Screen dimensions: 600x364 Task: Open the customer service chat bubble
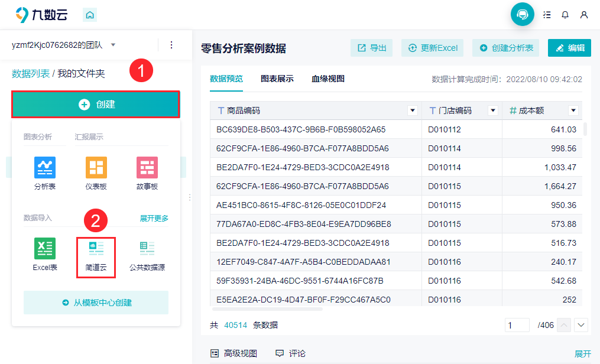click(523, 15)
